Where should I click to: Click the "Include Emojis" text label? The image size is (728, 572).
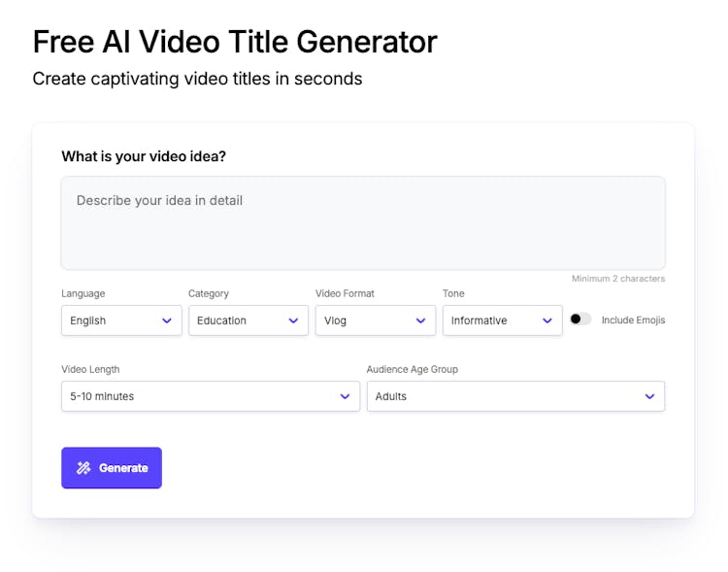coord(633,320)
